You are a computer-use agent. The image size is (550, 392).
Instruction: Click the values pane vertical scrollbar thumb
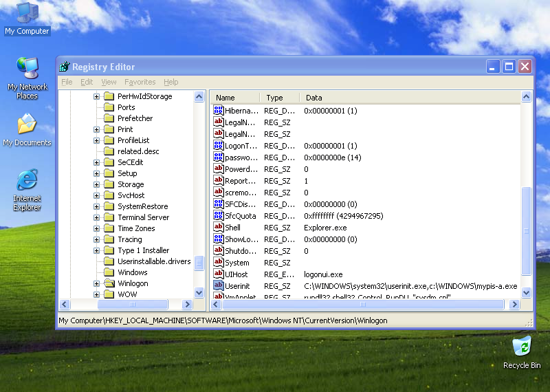(526, 231)
